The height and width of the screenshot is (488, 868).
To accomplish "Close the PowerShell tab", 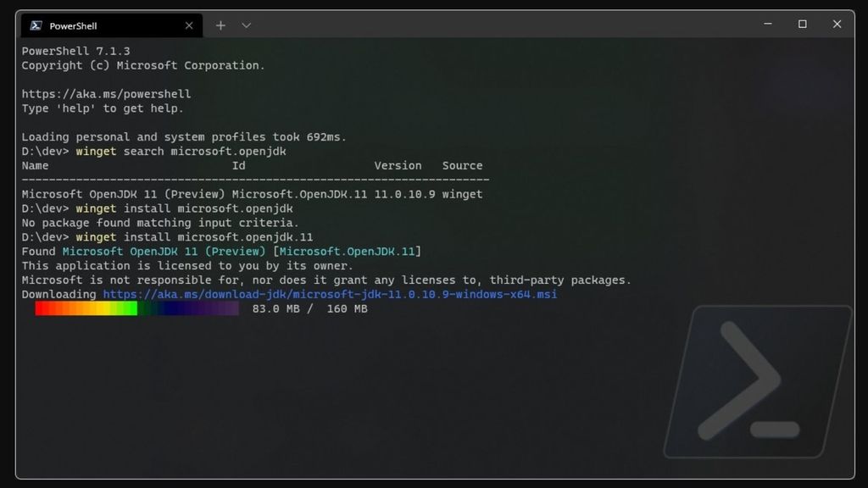I will click(189, 25).
